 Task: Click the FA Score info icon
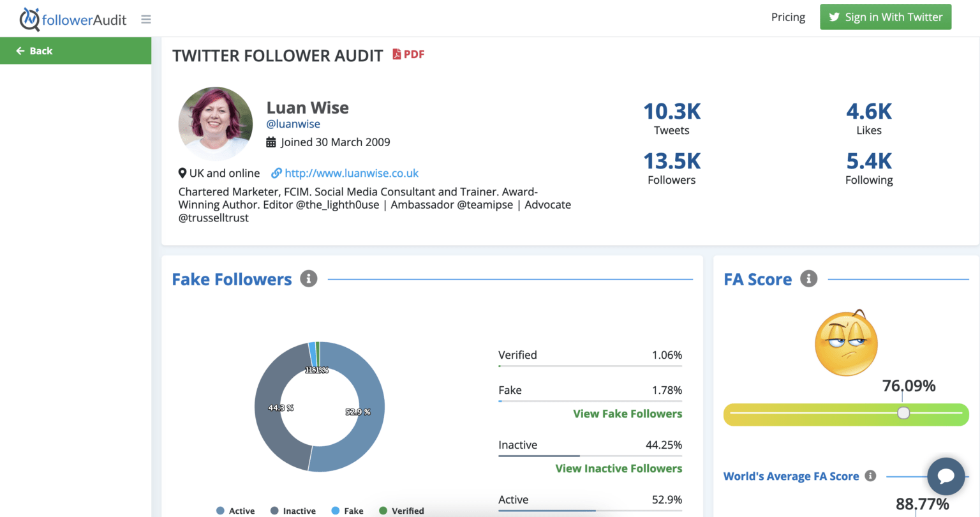pyautogui.click(x=808, y=278)
